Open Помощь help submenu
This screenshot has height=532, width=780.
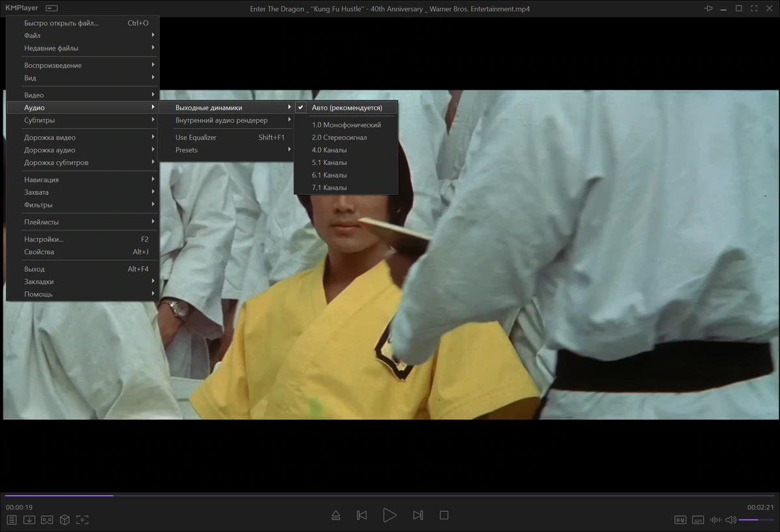coord(83,294)
